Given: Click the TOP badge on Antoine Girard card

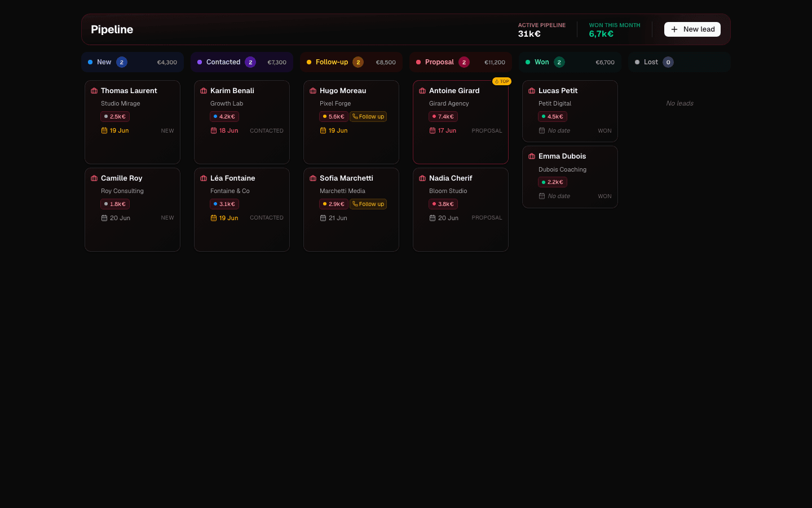Looking at the screenshot, I should tap(502, 81).
